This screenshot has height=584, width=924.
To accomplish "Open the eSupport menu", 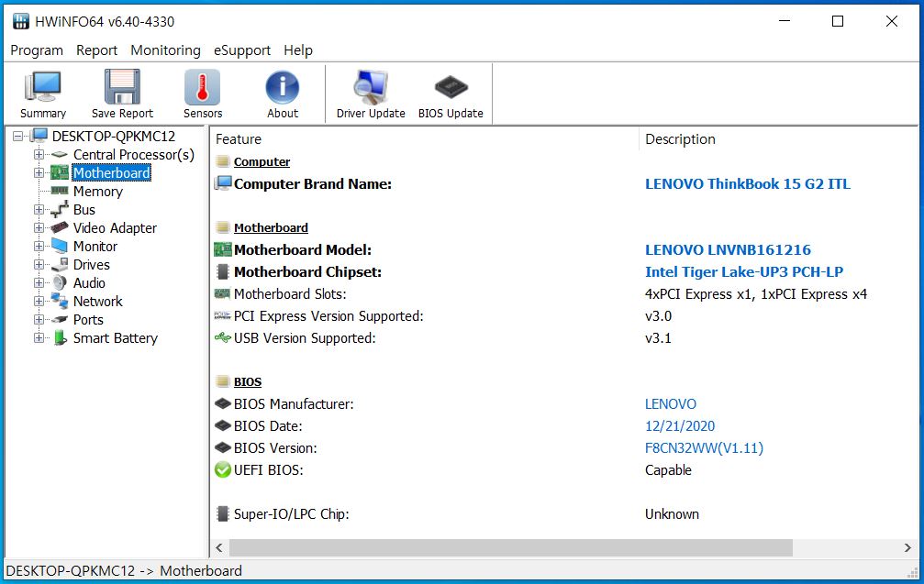I will coord(242,50).
